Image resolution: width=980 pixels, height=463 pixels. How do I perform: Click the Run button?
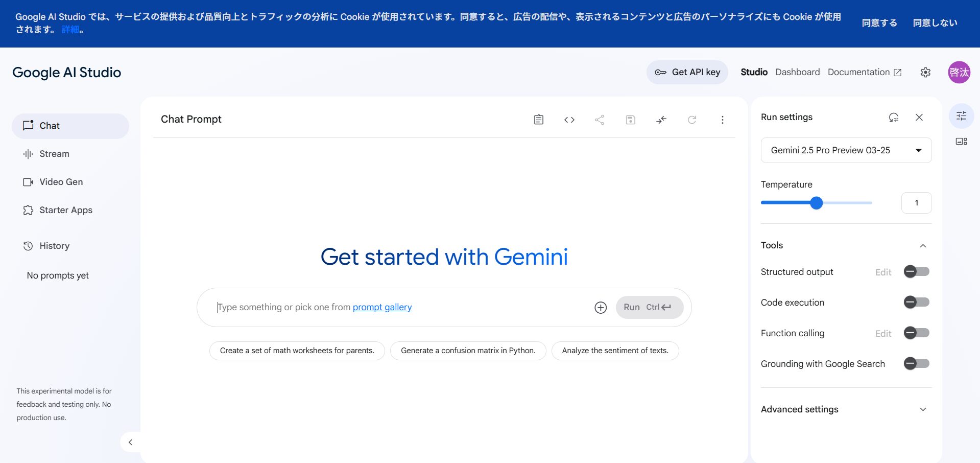(650, 308)
